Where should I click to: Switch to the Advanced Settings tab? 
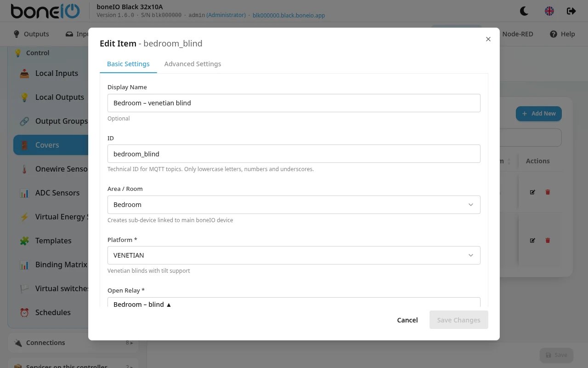coord(192,64)
